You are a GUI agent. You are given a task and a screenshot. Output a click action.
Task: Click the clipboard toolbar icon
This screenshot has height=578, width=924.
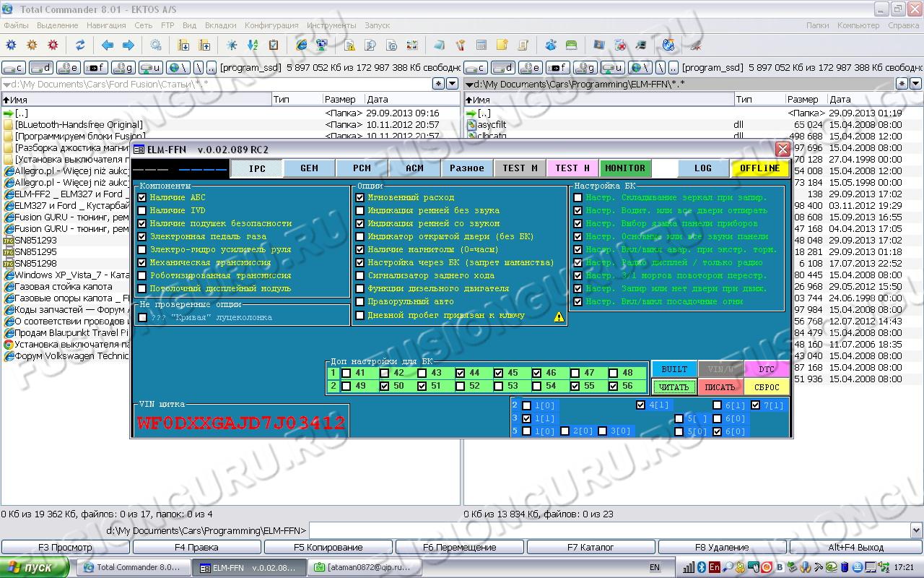point(274,45)
